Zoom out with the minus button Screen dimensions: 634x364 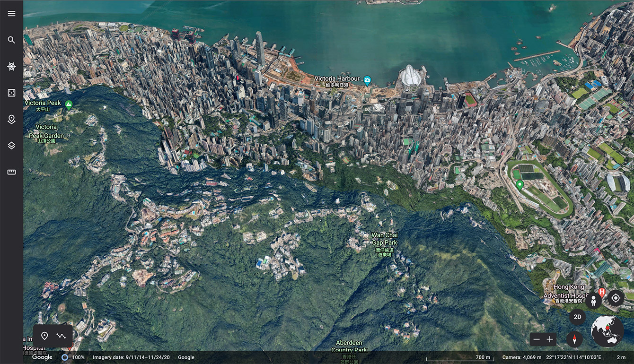(536, 339)
